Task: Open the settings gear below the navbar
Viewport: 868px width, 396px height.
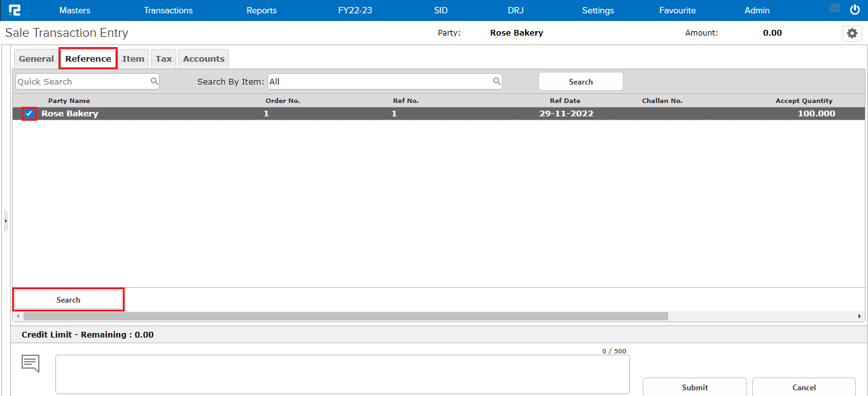Action: click(x=851, y=33)
